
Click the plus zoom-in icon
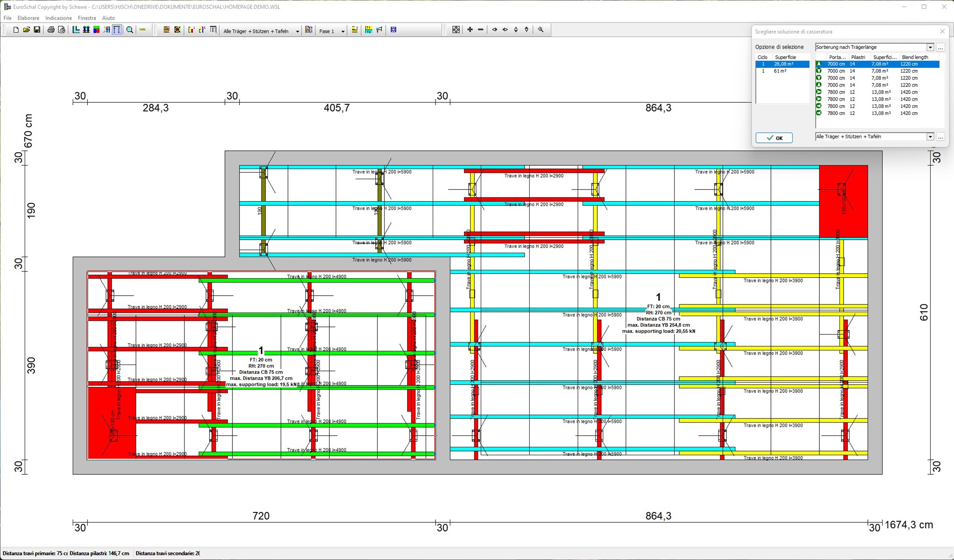point(470,30)
